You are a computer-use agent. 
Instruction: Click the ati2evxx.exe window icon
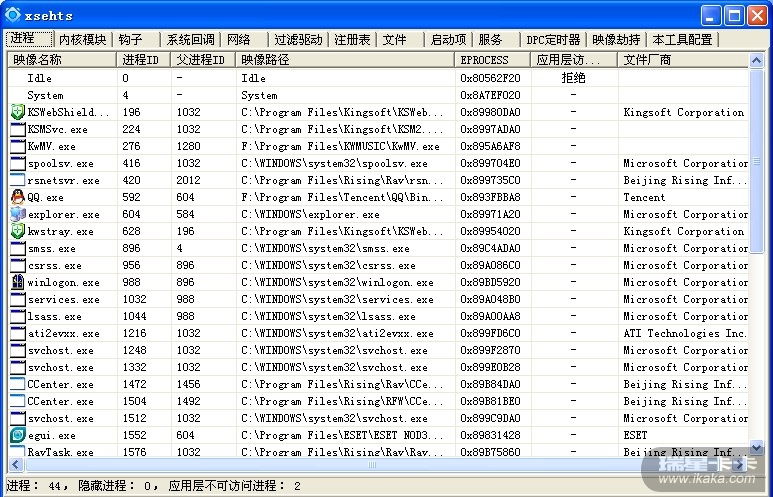(18, 333)
